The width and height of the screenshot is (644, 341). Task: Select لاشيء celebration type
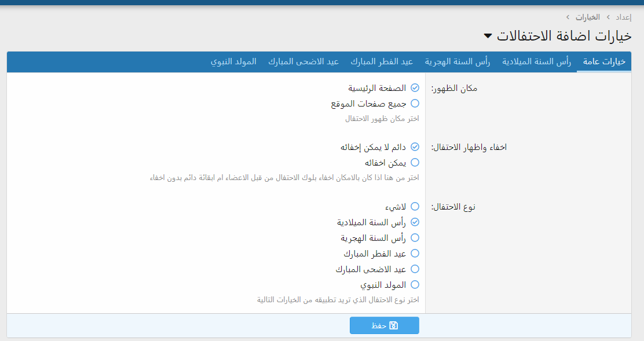coord(415,206)
